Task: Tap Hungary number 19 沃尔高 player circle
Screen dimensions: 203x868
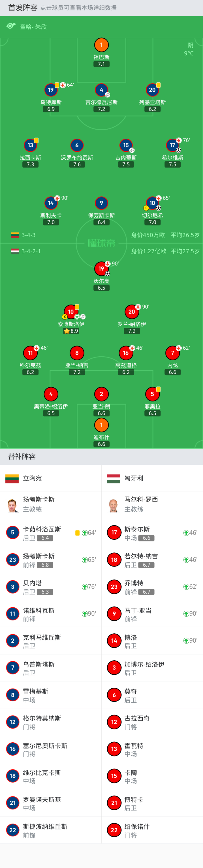Action: click(x=101, y=268)
